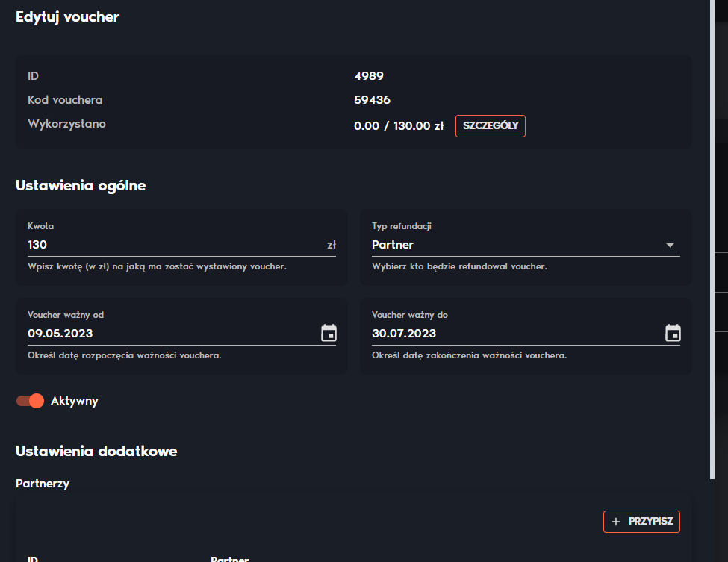Viewport: 728px width, 562px height.
Task: Select the voucher code 59436 value
Action: [x=372, y=100]
